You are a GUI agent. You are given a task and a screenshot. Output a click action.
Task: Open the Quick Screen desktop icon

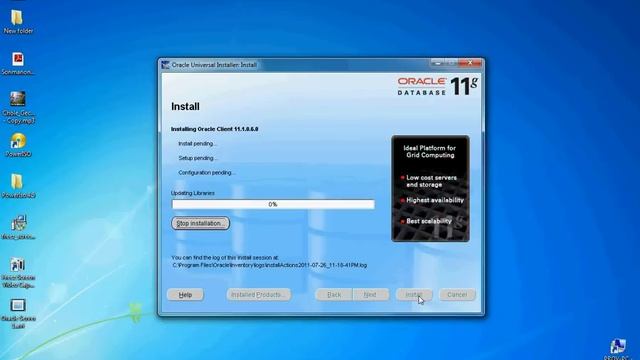(18, 314)
